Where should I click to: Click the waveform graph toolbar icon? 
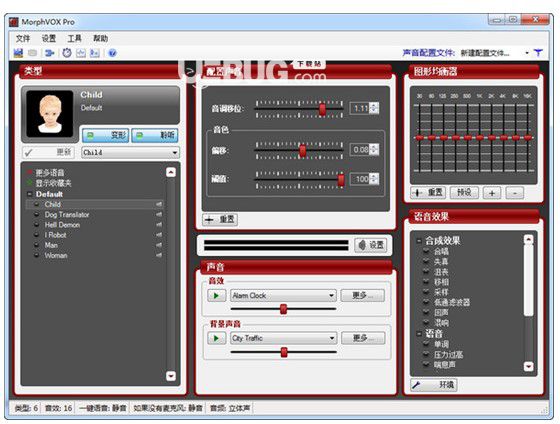[81, 53]
